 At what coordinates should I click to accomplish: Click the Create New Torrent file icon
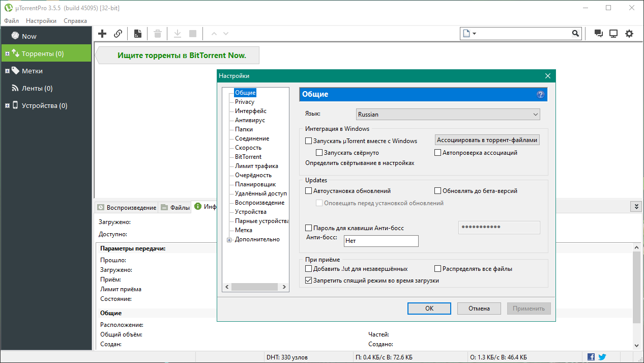[x=137, y=34]
